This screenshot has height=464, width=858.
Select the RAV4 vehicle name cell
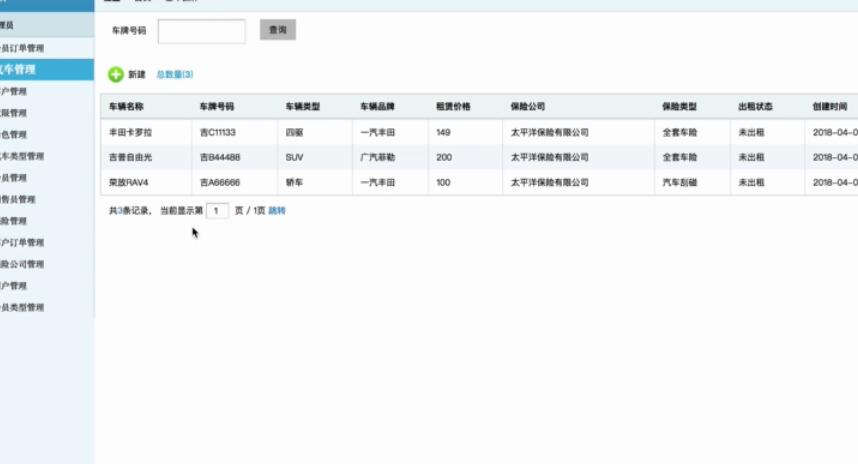pyautogui.click(x=129, y=183)
